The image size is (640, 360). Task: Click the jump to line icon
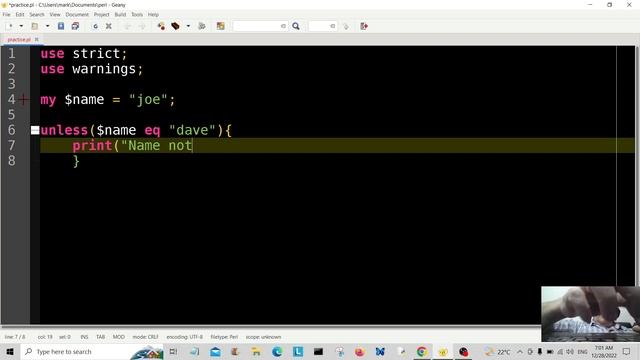[346, 26]
